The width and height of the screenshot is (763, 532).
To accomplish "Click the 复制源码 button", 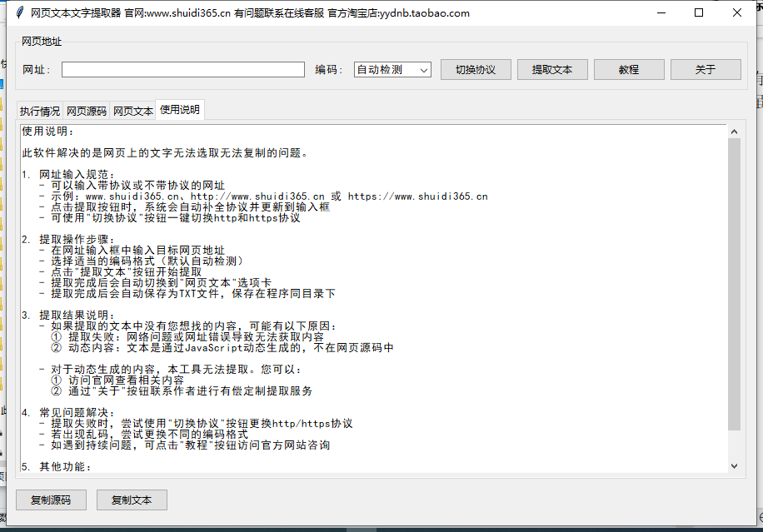I will [x=51, y=500].
